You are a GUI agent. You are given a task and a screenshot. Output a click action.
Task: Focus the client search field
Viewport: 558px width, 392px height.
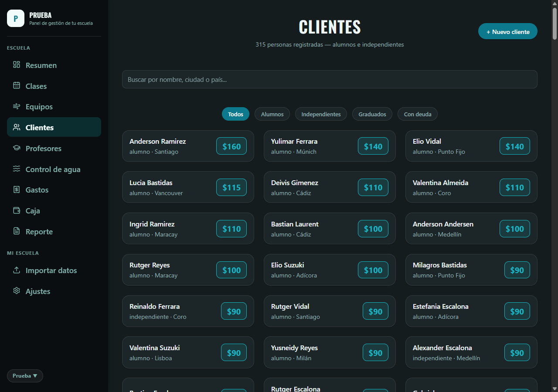click(330, 79)
